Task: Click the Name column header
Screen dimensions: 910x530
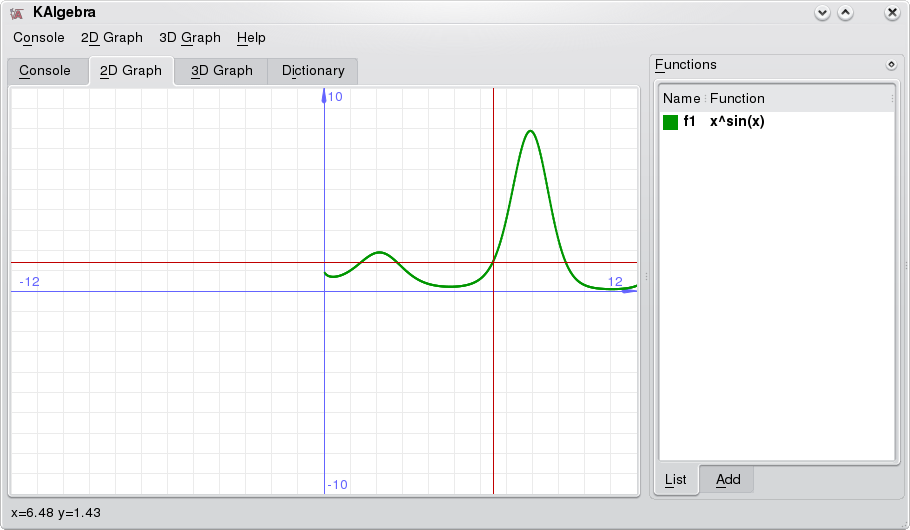Action: 681,99
